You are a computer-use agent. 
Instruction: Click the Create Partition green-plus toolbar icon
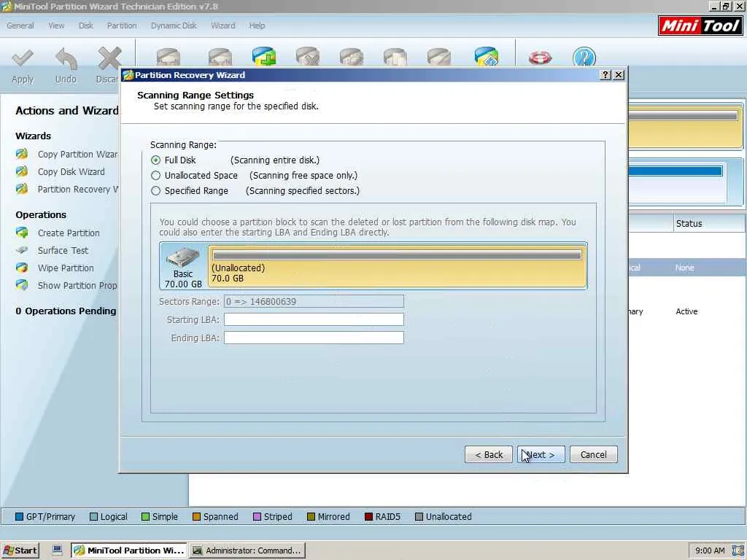pos(264,56)
